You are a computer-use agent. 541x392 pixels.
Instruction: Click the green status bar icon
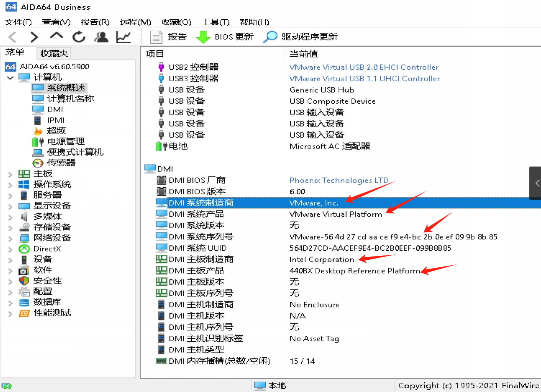[x=7, y=386]
